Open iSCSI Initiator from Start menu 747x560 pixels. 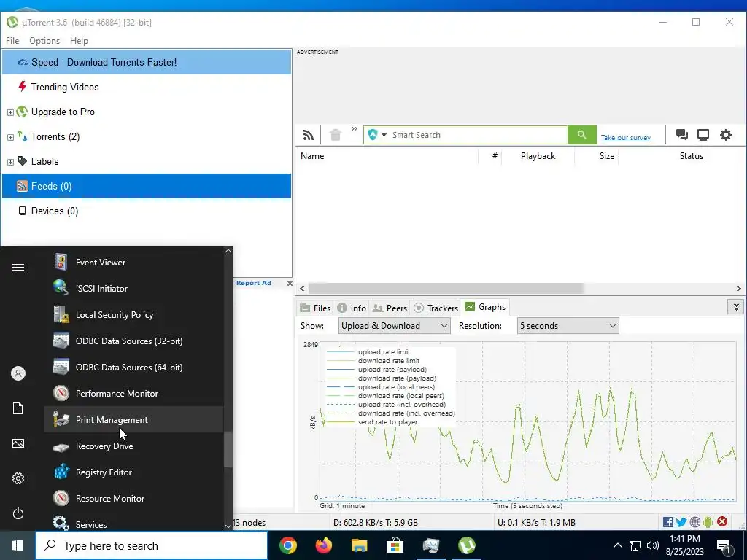[x=133, y=289]
